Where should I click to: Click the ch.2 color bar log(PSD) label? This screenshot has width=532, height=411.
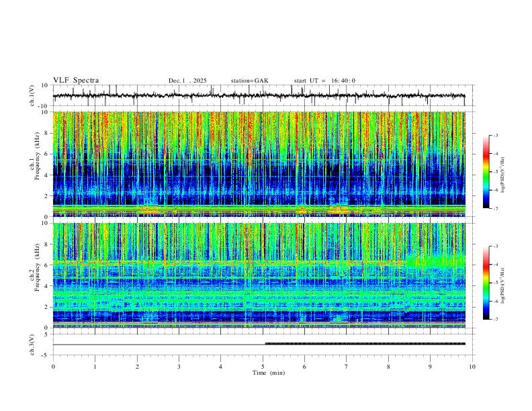click(502, 285)
